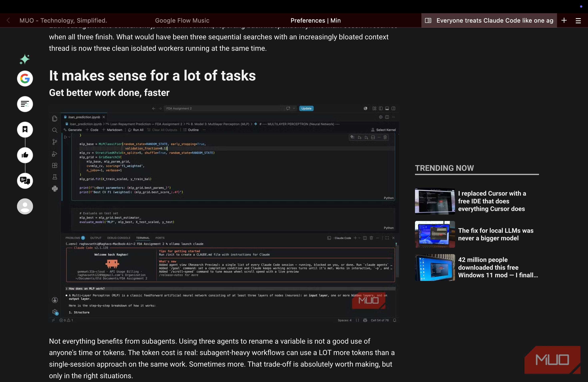This screenshot has width=588, height=382.
Task: Bookmark the article with the bookmark icon
Action: 25,129
